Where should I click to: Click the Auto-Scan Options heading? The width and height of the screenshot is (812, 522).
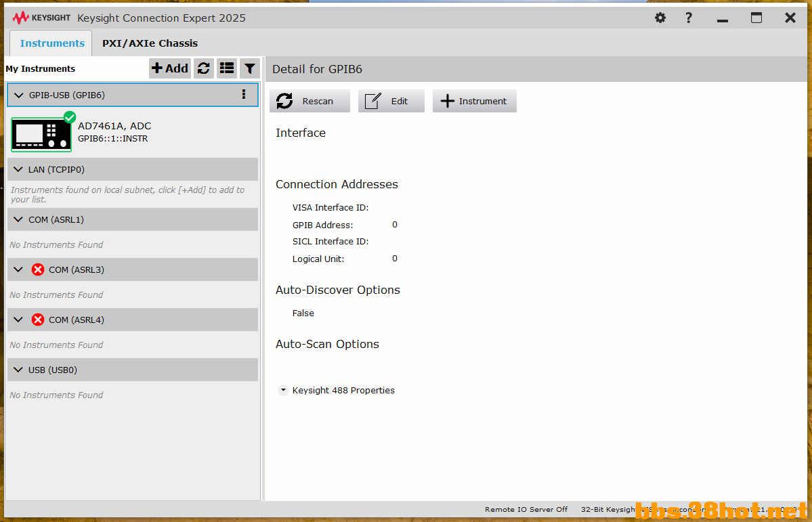pos(327,345)
